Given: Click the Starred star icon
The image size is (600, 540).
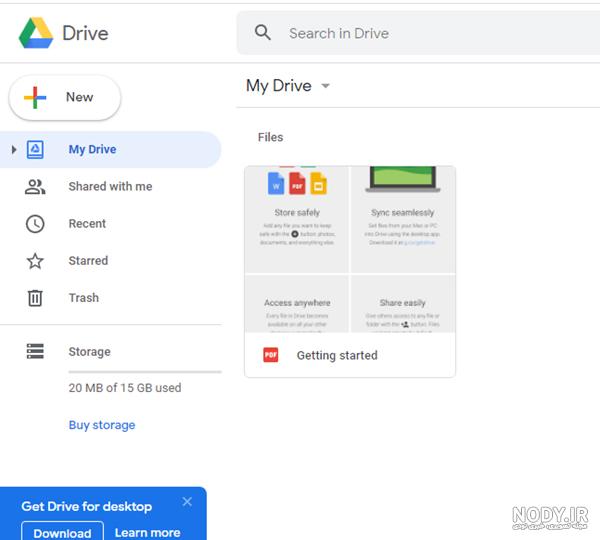Looking at the screenshot, I should [35, 261].
